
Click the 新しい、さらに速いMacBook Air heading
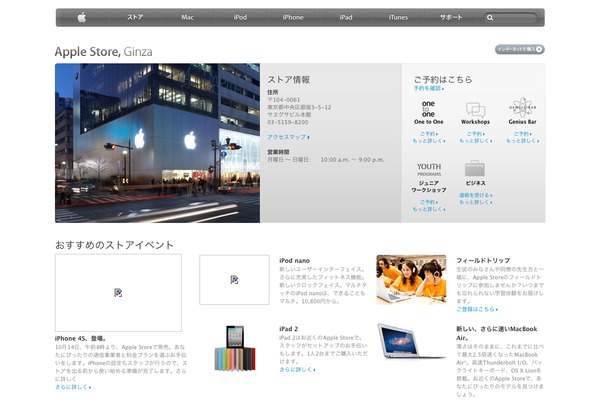tap(496, 333)
